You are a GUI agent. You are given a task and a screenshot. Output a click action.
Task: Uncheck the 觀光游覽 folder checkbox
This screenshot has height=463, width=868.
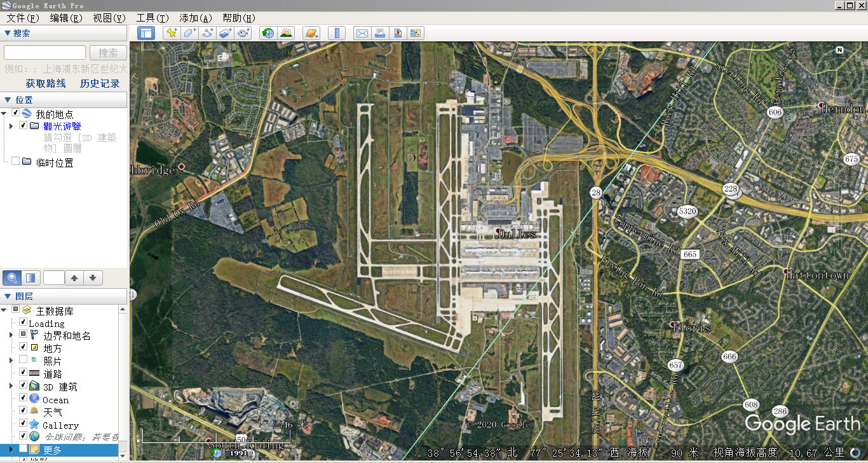[x=23, y=126]
